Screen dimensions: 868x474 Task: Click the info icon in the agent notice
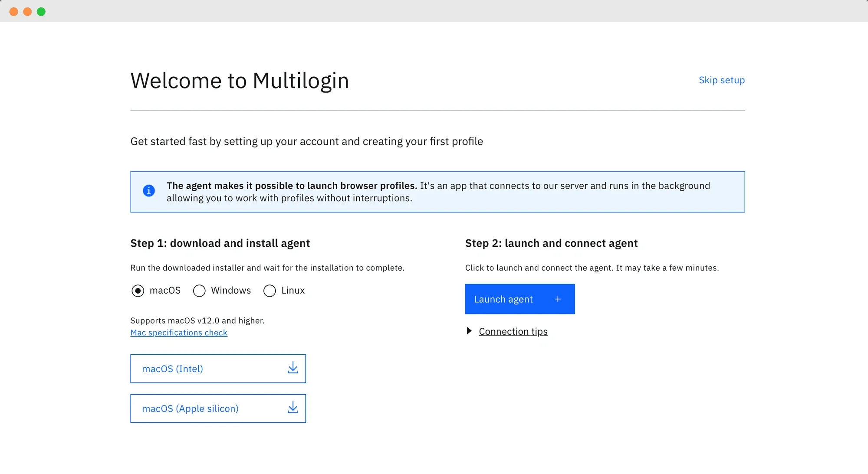point(148,190)
